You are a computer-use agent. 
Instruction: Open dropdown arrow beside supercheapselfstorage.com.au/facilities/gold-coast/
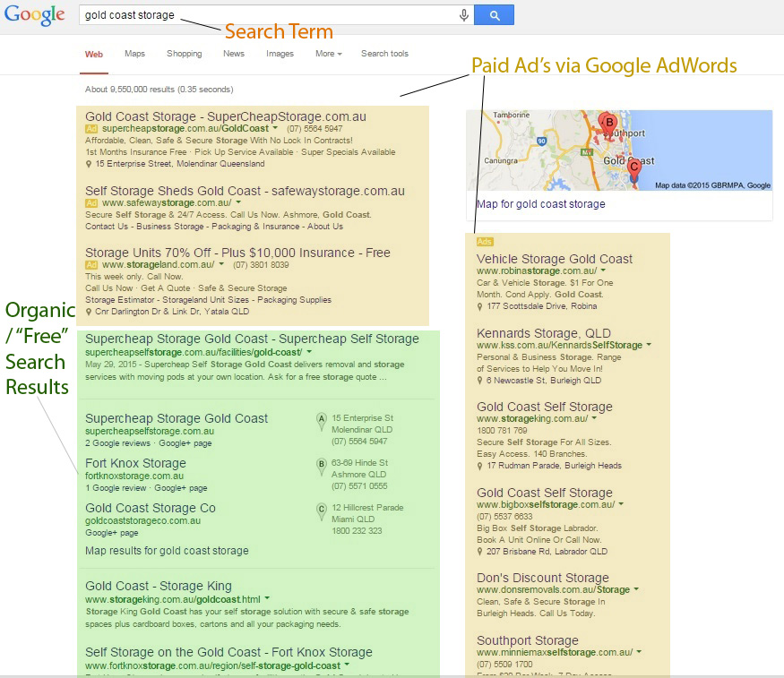pos(309,352)
